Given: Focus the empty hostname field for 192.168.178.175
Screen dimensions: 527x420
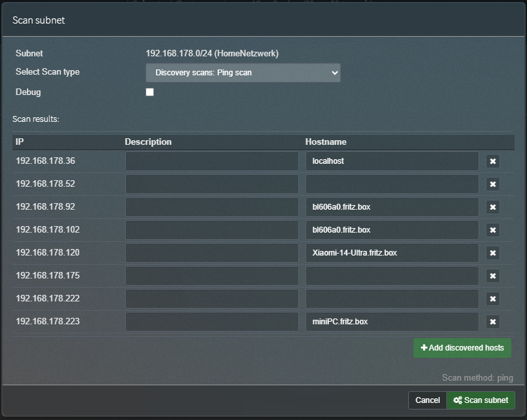Looking at the screenshot, I should [x=392, y=276].
